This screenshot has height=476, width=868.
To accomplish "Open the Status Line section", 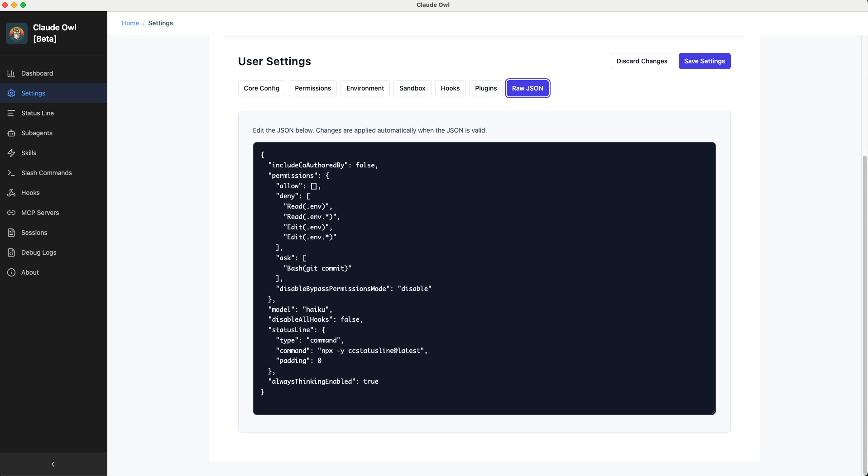I will 38,113.
